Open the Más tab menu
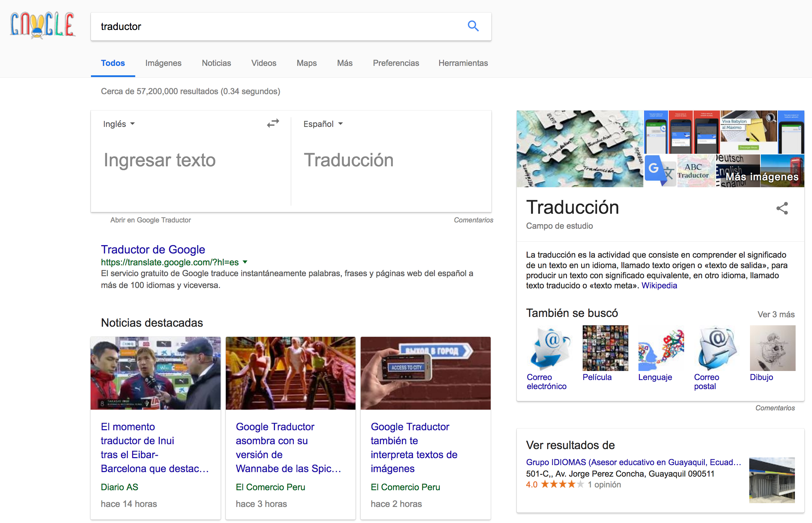Viewport: 812px width, 523px height. tap(345, 63)
